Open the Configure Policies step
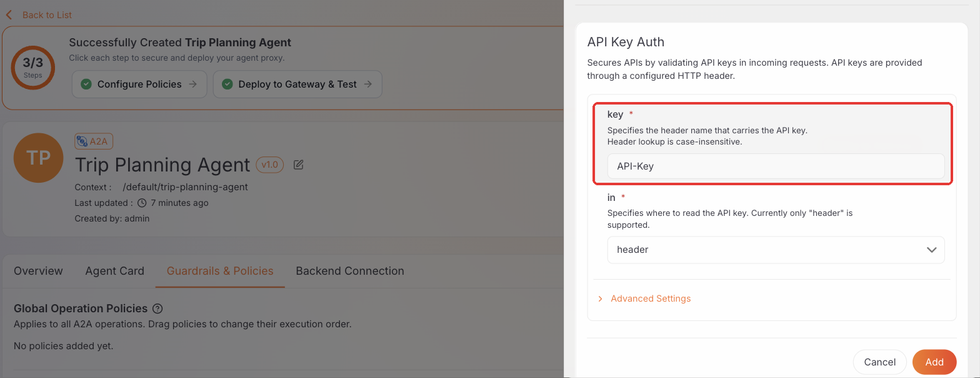This screenshot has width=980, height=378. point(139,84)
